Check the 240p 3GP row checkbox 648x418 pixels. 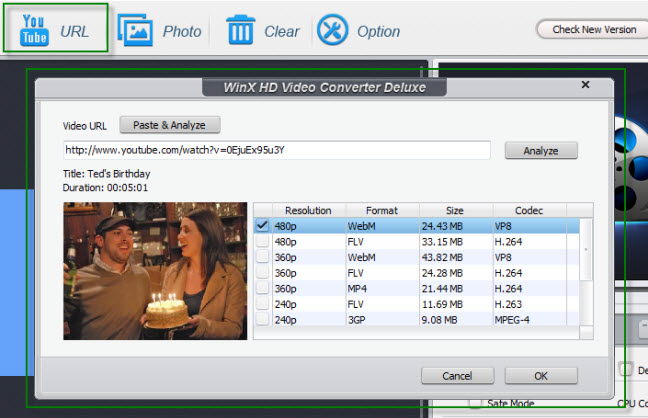[x=262, y=319]
